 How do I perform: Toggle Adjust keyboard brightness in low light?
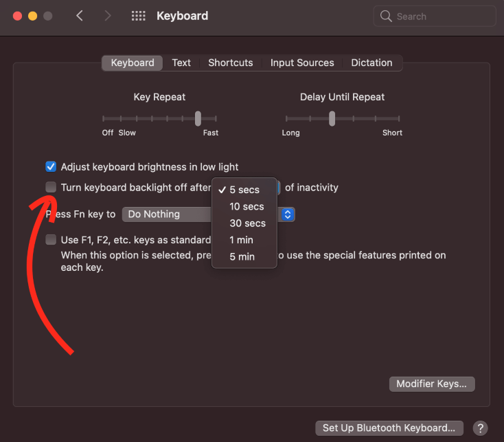[51, 167]
